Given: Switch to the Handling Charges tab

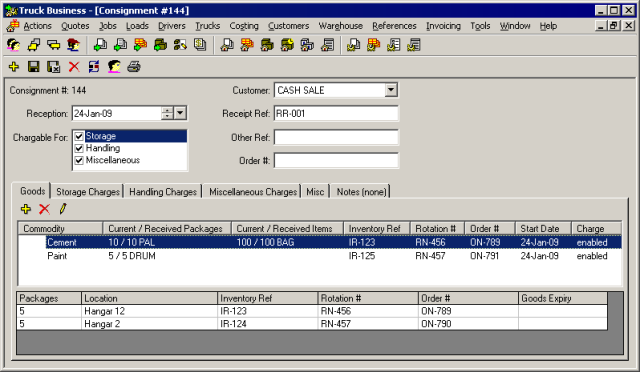Looking at the screenshot, I should coord(163,192).
